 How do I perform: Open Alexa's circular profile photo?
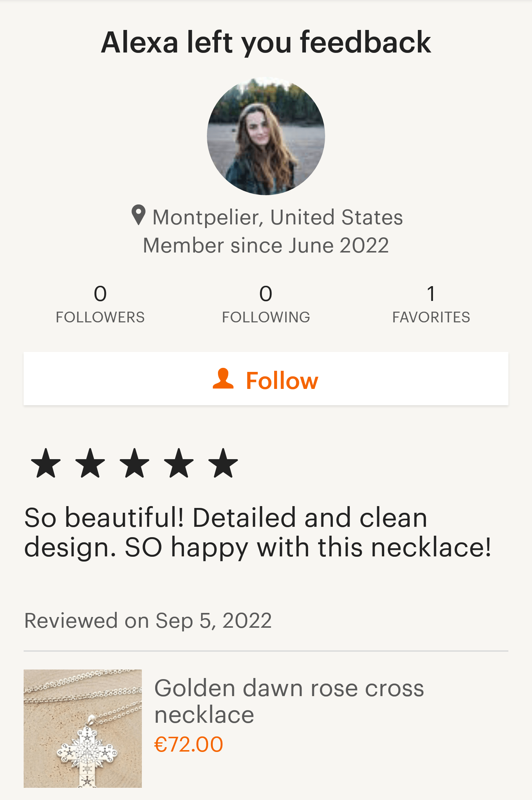pyautogui.click(x=266, y=136)
